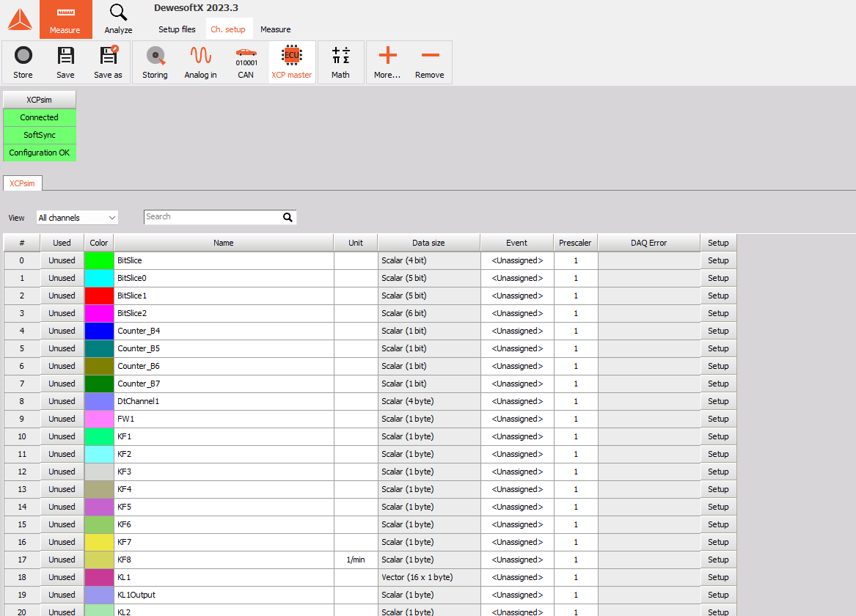Change the magenta BitSlice2 color swatch

(x=99, y=314)
